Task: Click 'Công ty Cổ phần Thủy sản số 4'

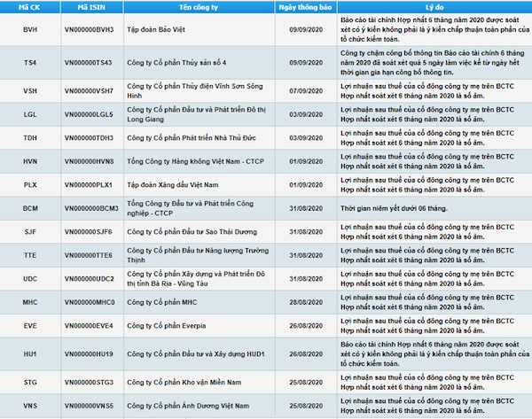Action: coord(176,62)
